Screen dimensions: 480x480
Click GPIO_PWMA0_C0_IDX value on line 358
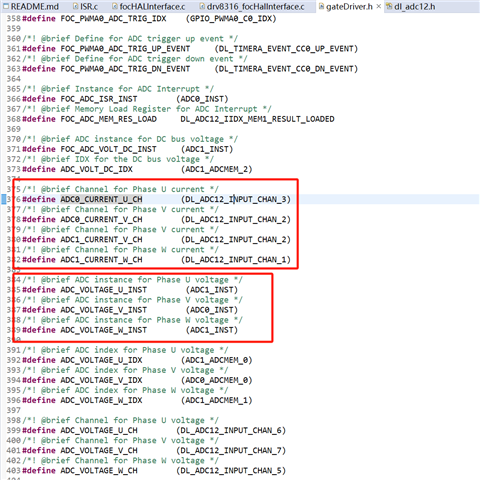click(x=231, y=19)
